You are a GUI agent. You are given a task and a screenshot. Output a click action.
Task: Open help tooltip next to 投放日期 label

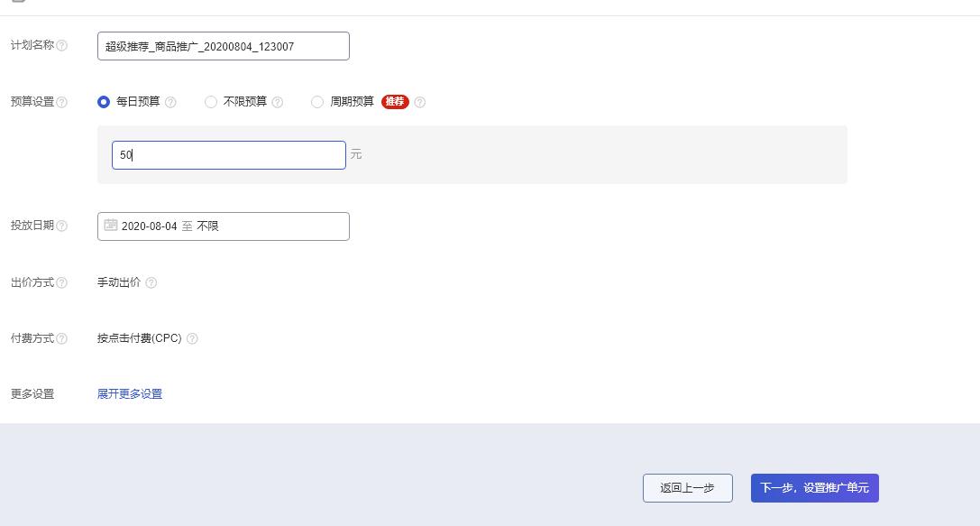[x=60, y=226]
